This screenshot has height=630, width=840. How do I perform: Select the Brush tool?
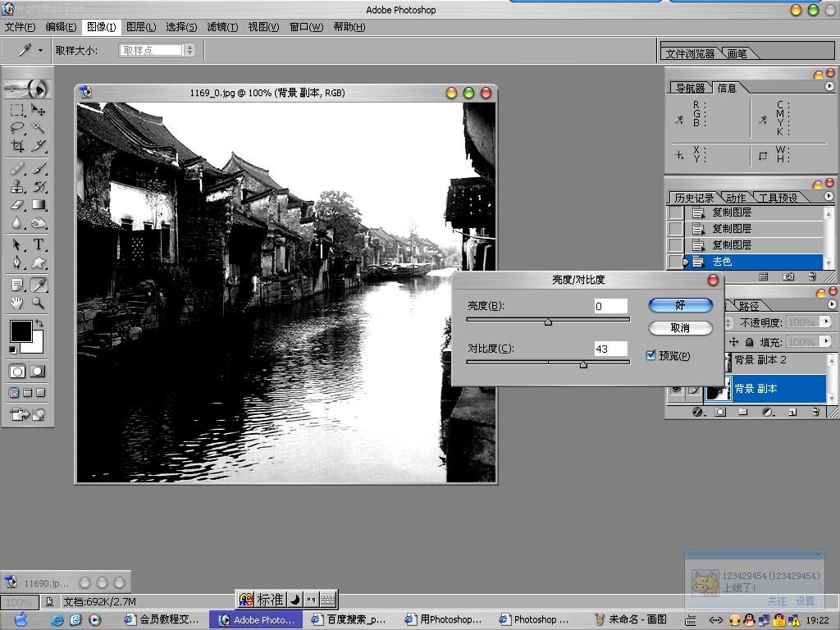(x=38, y=169)
